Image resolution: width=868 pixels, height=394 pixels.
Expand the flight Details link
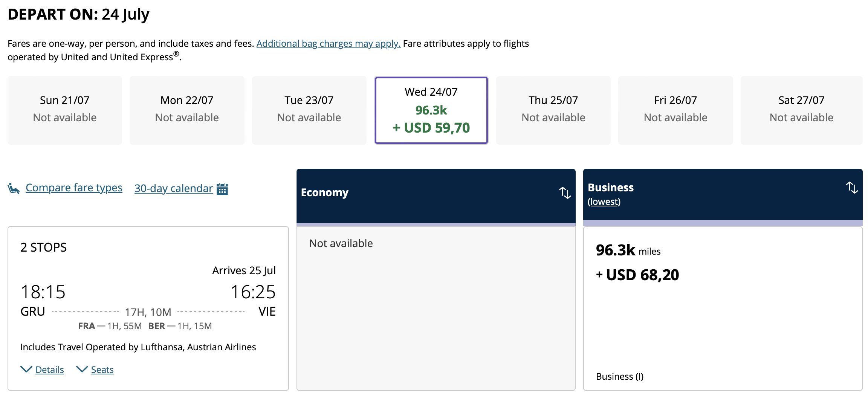coord(49,370)
